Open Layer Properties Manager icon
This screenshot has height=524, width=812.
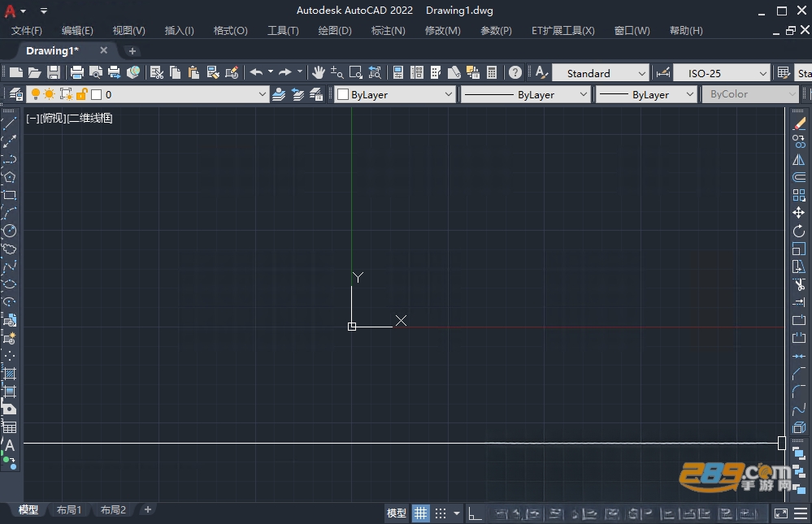(x=16, y=94)
